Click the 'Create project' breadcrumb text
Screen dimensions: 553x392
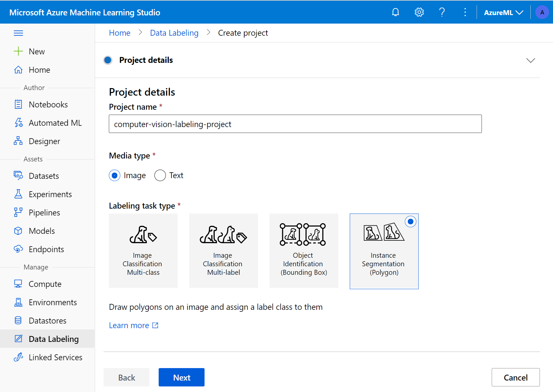(243, 33)
